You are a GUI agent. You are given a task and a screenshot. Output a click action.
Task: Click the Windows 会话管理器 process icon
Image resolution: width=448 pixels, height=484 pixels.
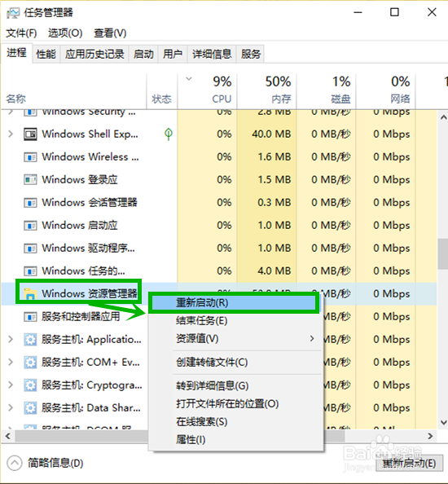(30, 203)
